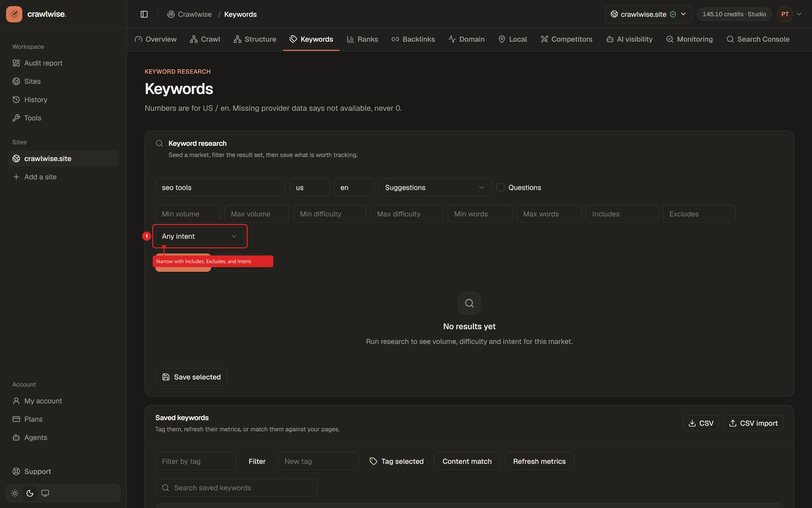Click the Content match button
The width and height of the screenshot is (812, 508).
pos(467,461)
